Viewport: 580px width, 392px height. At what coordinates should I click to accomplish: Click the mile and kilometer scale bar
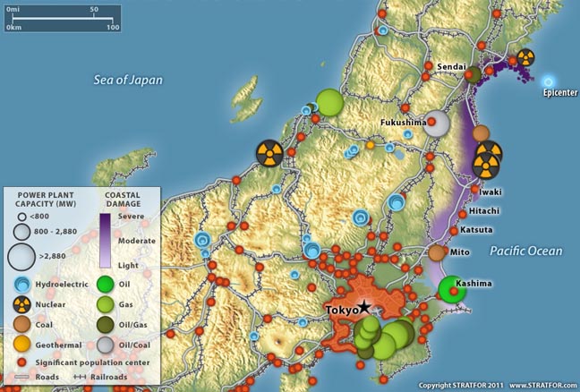coord(63,19)
